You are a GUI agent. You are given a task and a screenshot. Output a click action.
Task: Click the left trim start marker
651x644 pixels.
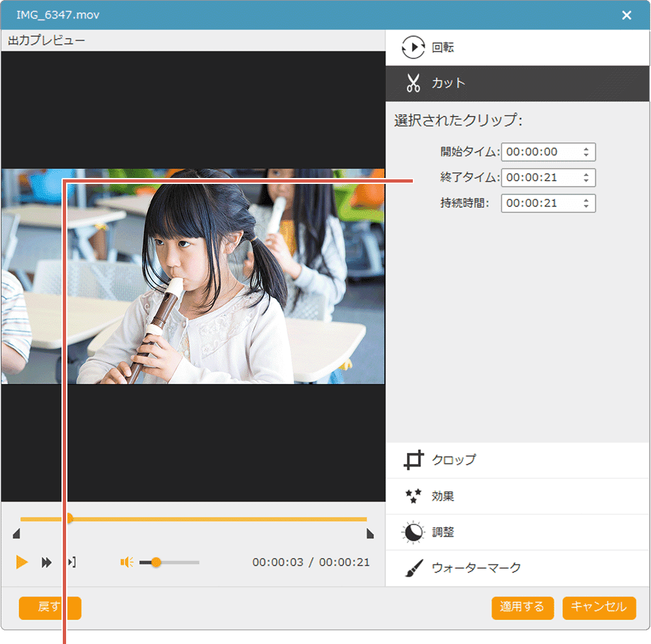(x=16, y=535)
